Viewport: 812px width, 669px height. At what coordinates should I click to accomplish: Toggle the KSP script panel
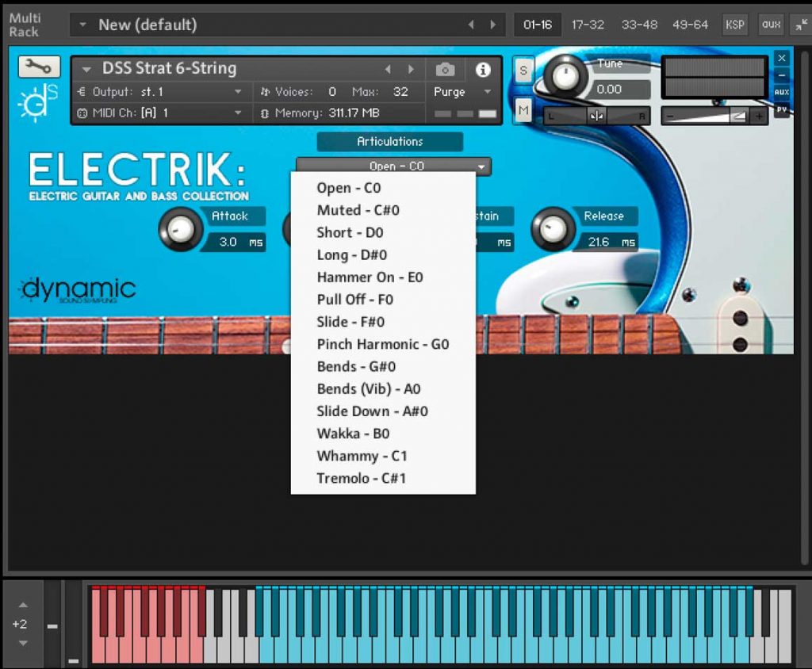[735, 25]
